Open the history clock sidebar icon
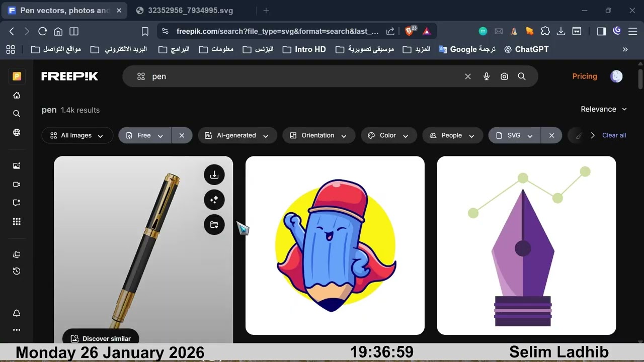The image size is (644, 362). coord(17,271)
